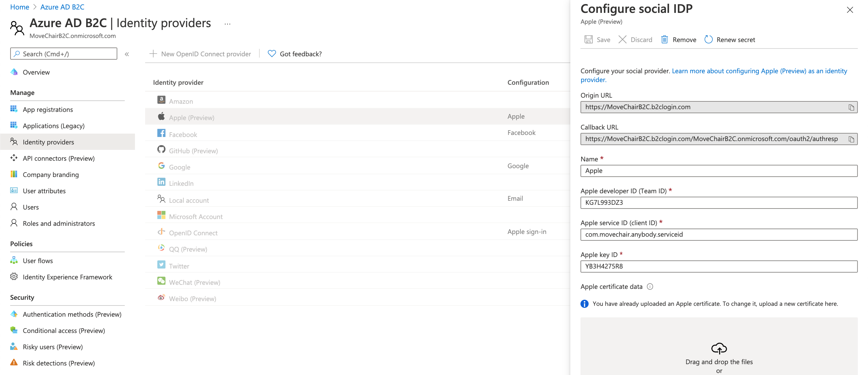868x375 pixels.
Task: Click the Home breadcrumb link
Action: (20, 7)
